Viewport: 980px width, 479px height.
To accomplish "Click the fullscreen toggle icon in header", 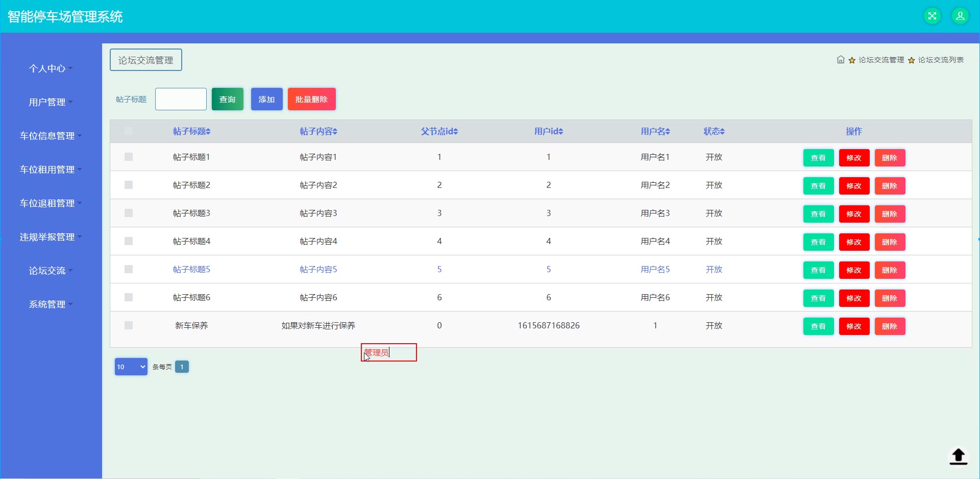I will pyautogui.click(x=932, y=16).
